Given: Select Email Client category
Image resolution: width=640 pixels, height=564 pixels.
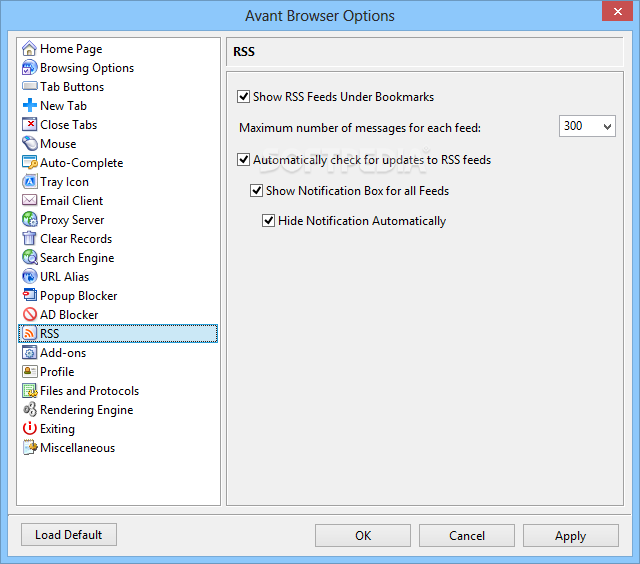Looking at the screenshot, I should pos(71,200).
